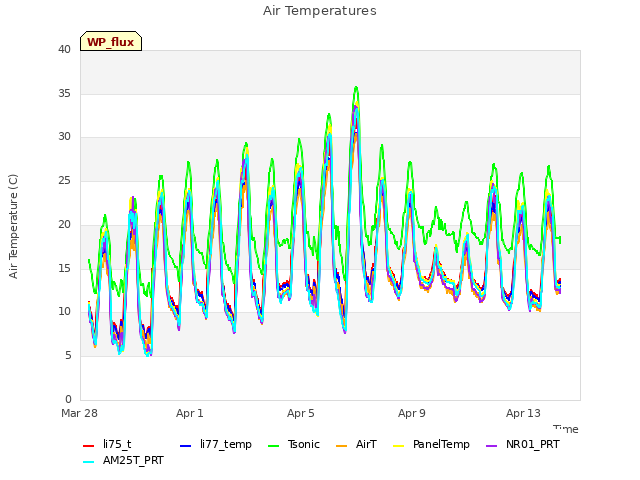Click the 0 y-axis tick label

tap(68, 399)
